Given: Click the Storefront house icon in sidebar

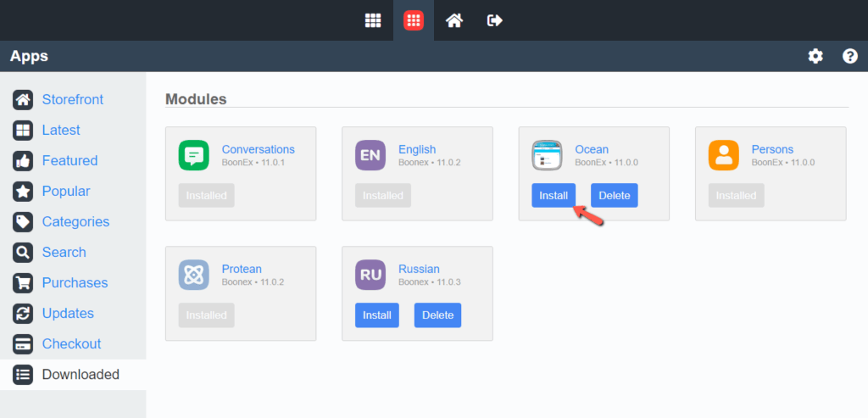Looking at the screenshot, I should point(23,100).
